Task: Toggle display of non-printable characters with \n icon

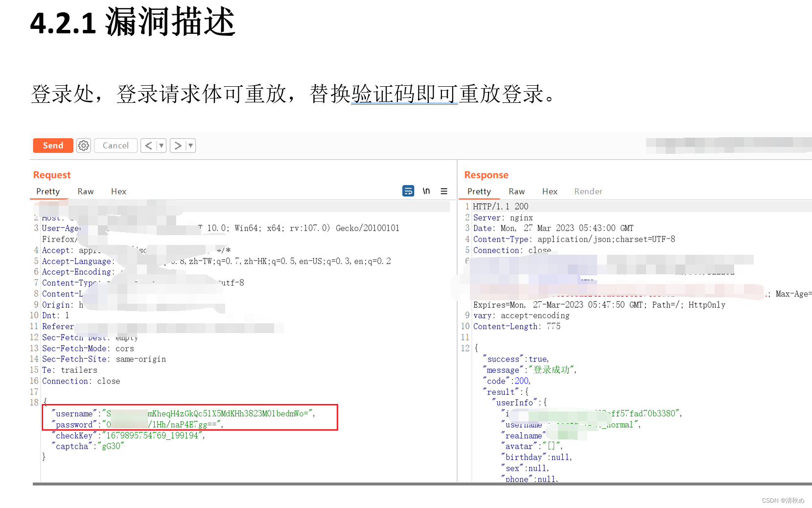Action: [x=426, y=191]
